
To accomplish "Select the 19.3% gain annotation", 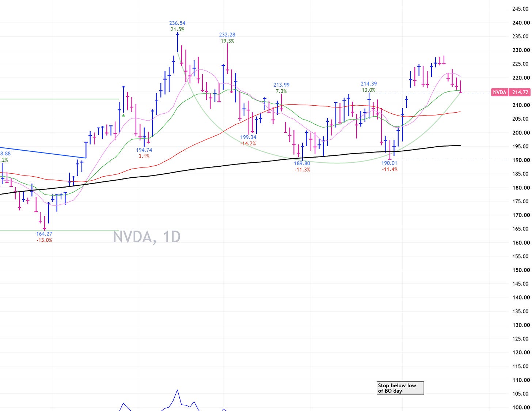I will click(227, 41).
